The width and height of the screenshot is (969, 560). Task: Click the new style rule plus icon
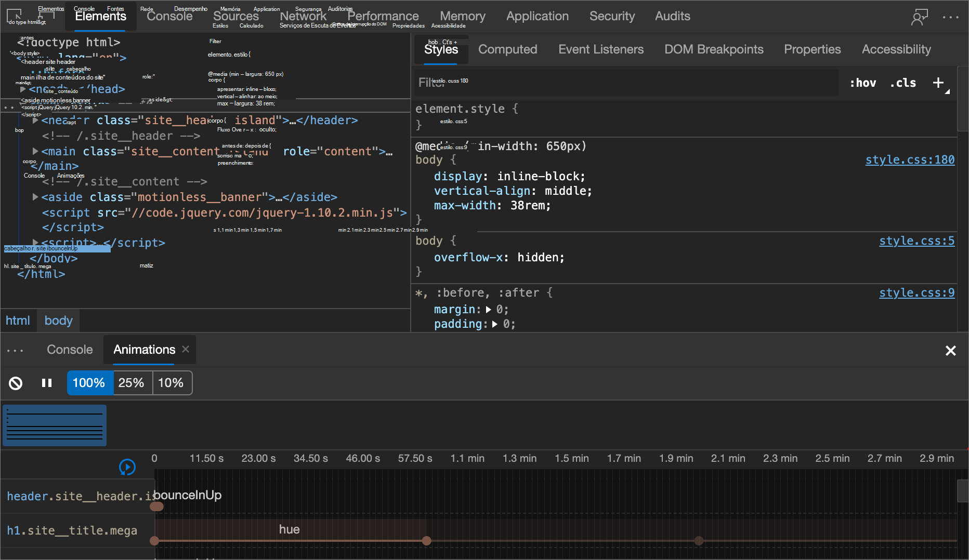938,83
